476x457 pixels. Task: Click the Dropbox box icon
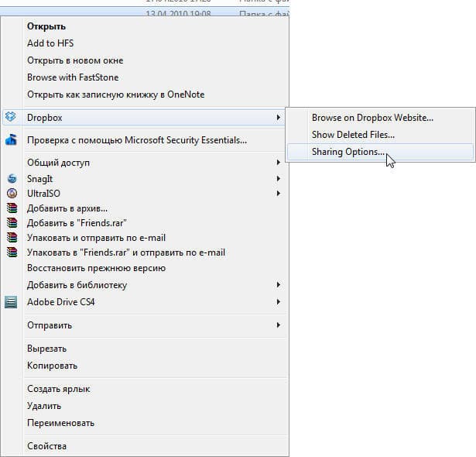coord(11,116)
